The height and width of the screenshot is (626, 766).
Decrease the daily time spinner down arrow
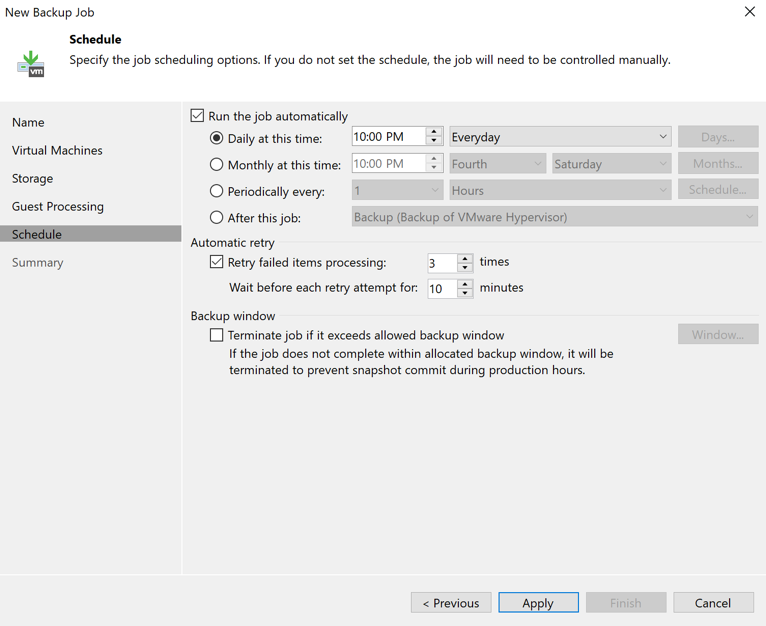tap(434, 141)
